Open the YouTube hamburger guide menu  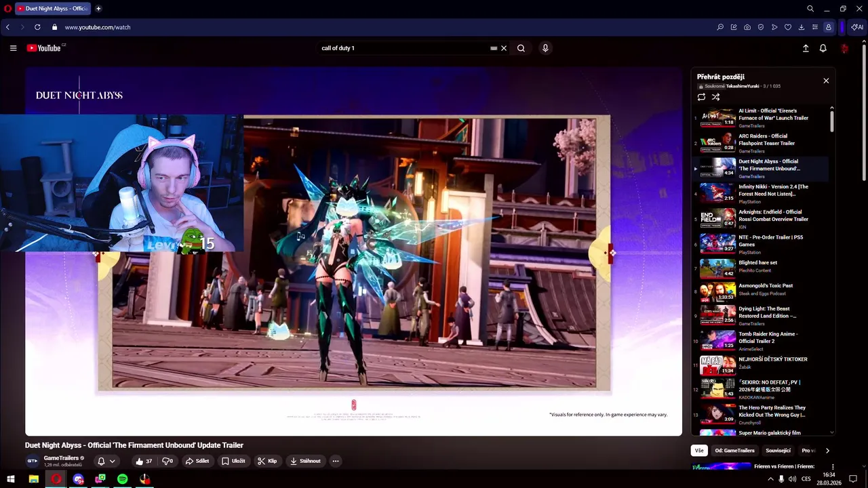point(13,48)
